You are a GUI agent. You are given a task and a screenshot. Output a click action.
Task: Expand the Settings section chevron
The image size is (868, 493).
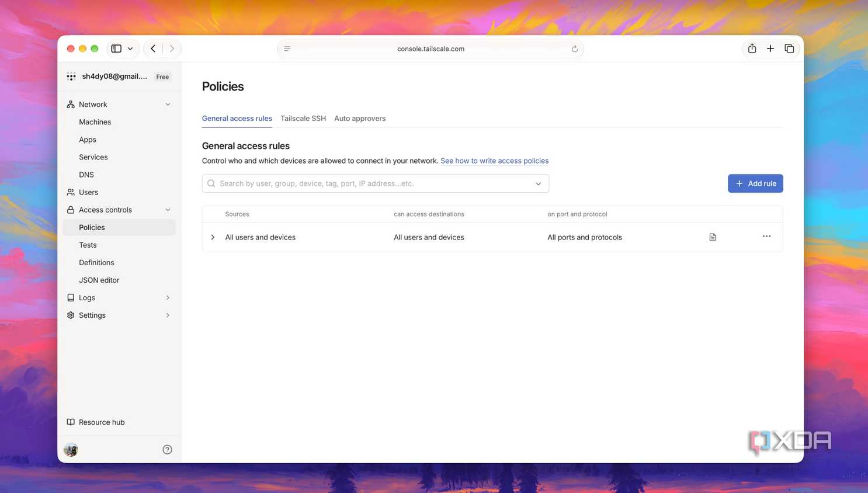coord(168,315)
